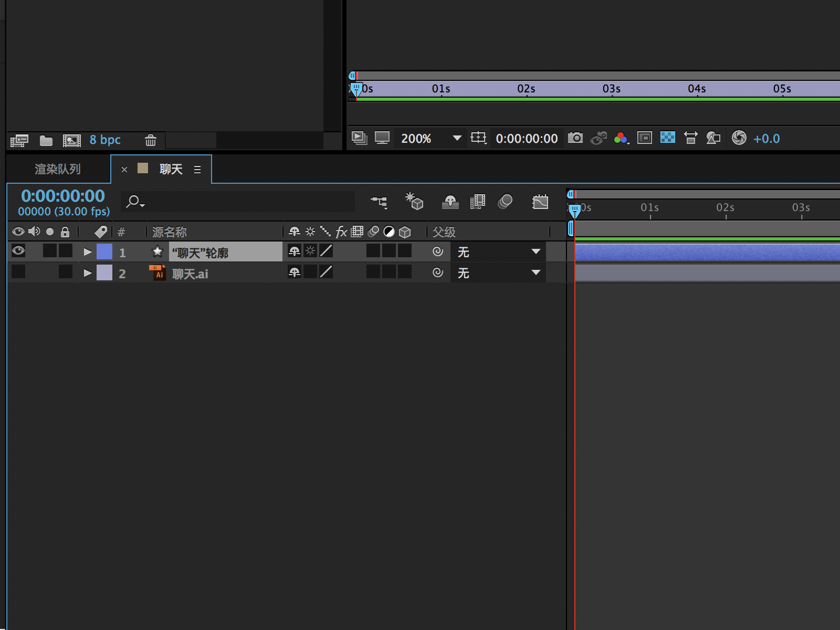
Task: Toggle hide shy layers timeline button
Action: coord(450,202)
